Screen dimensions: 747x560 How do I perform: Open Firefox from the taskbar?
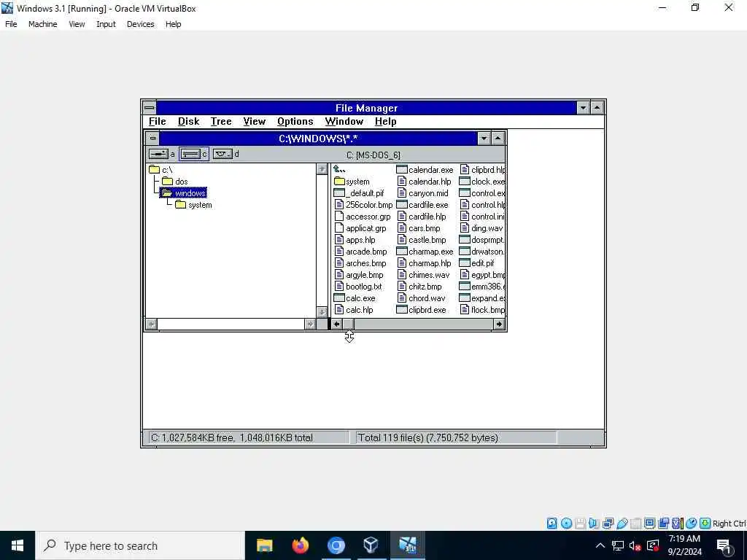point(300,545)
